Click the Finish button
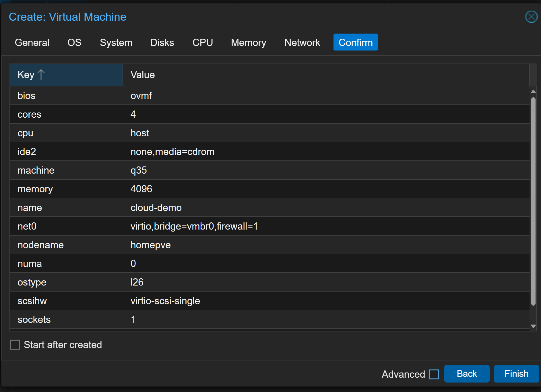Screen dimensions: 541x392 coord(516,374)
